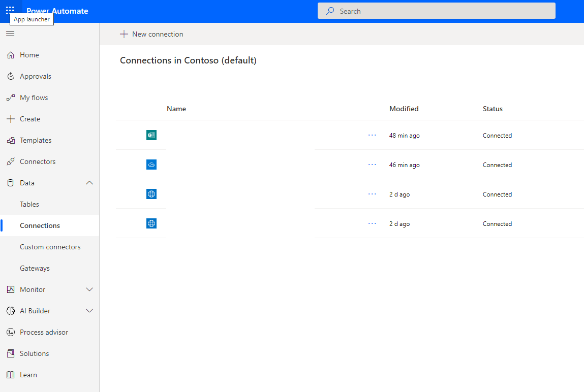Sort by the Status column header
Image resolution: width=584 pixels, height=392 pixels.
click(x=493, y=109)
